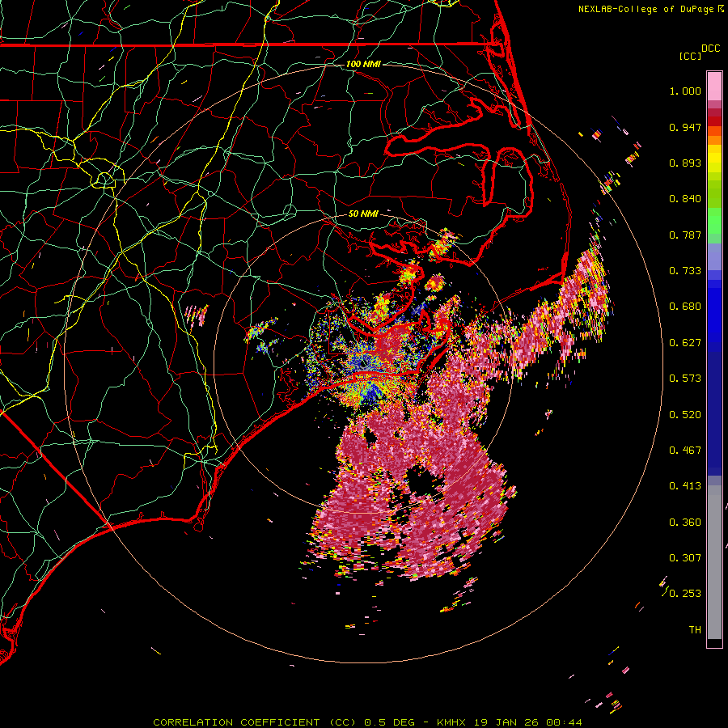Click the 00:44 timestamp
728x728 pixels.
pyautogui.click(x=564, y=722)
